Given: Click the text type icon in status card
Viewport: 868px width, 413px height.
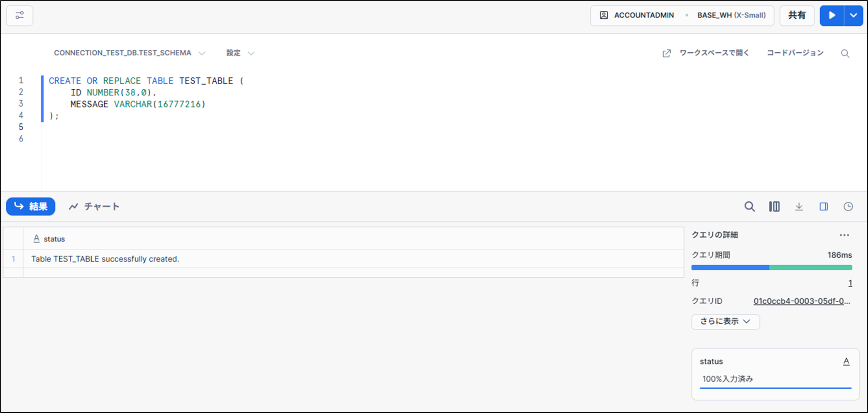Looking at the screenshot, I should (x=846, y=362).
